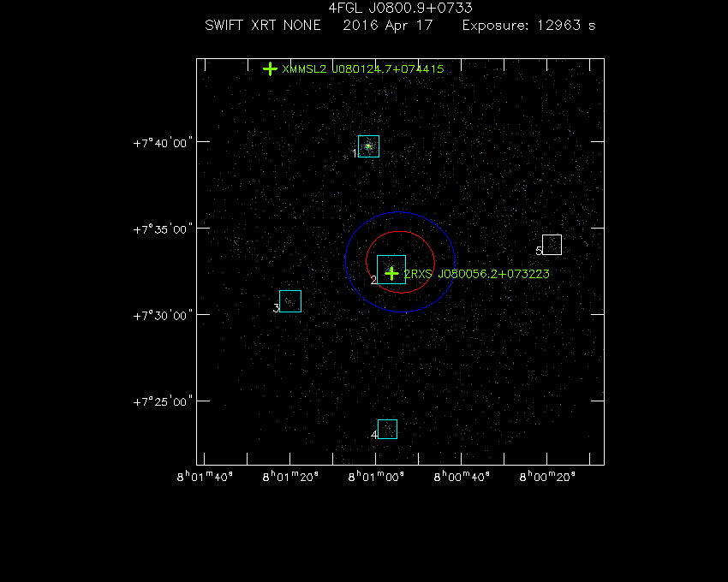Click the right ascension label 8h01m20s
Image resolution: width=728 pixels, height=582 pixels.
click(x=290, y=476)
